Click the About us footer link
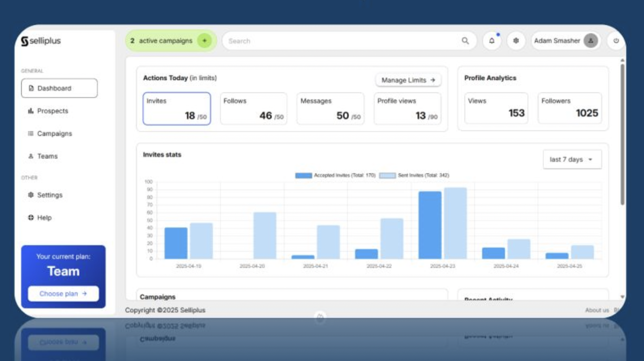Screen dimensions: 644x361 click(x=597, y=310)
